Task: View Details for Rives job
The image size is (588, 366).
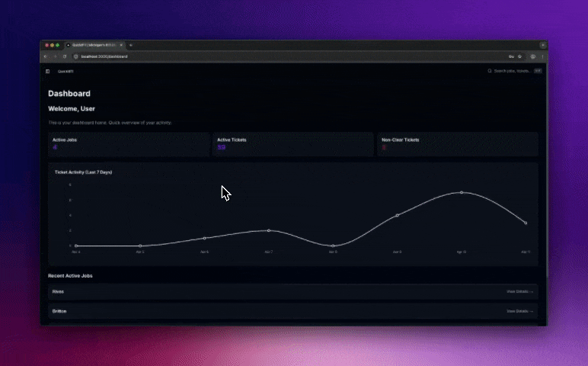Action: [x=519, y=292]
